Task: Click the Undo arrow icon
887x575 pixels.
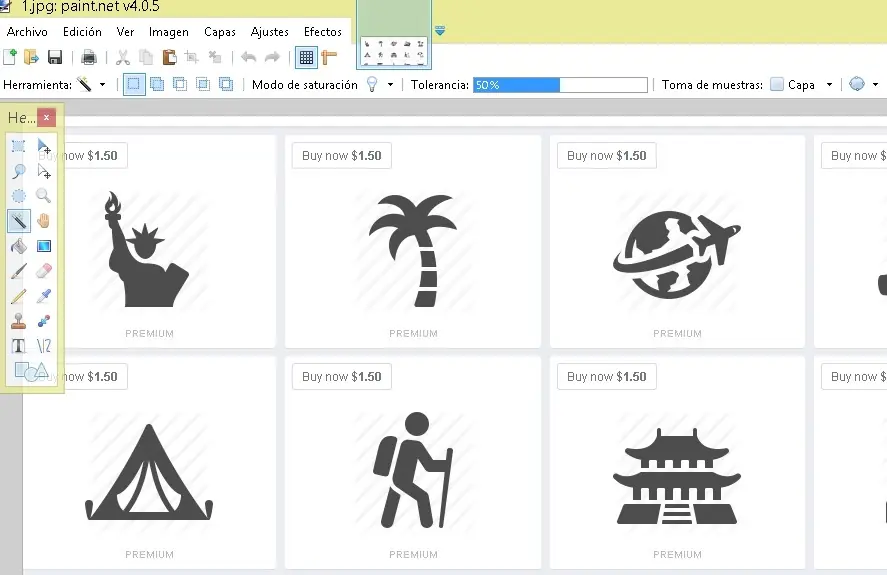Action: tap(248, 57)
